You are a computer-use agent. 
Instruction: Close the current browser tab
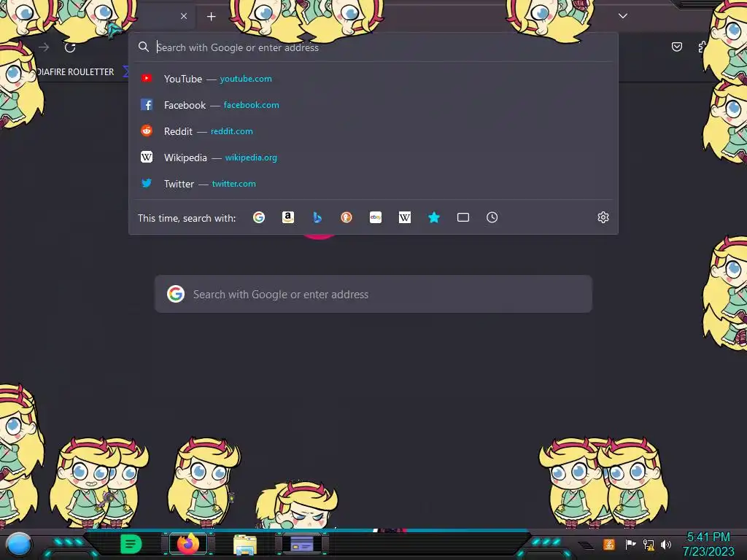(184, 16)
